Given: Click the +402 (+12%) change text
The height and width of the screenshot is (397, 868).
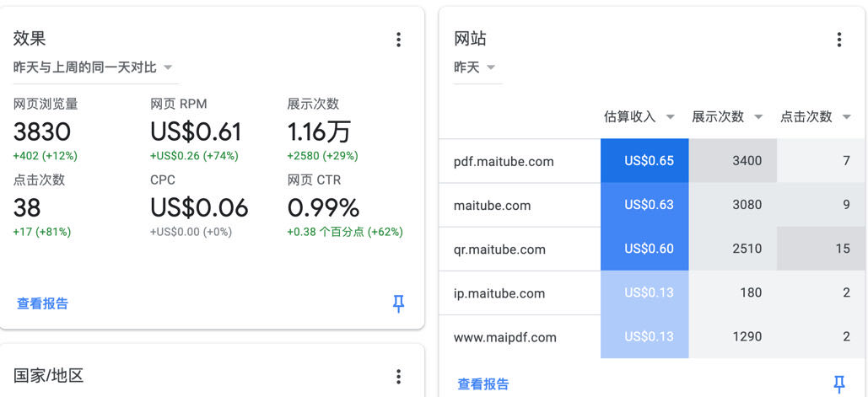Looking at the screenshot, I should (x=46, y=156).
